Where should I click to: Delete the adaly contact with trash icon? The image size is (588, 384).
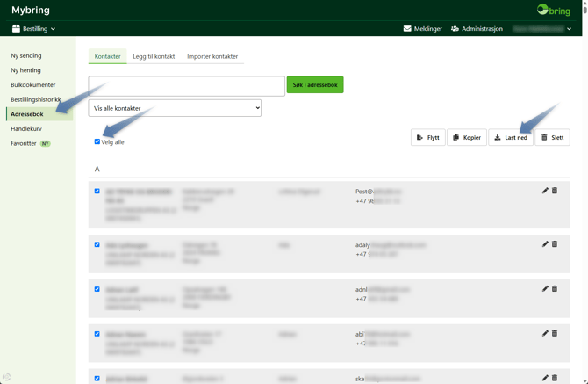coord(555,244)
